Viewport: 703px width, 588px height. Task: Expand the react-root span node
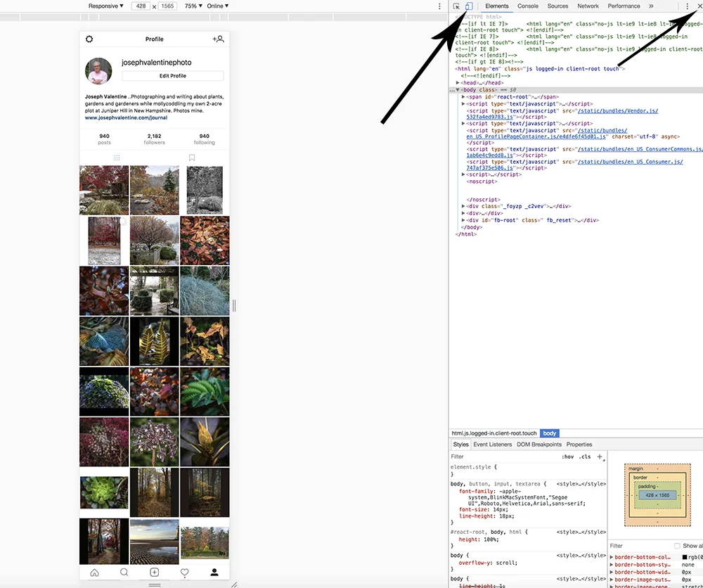coord(463,97)
